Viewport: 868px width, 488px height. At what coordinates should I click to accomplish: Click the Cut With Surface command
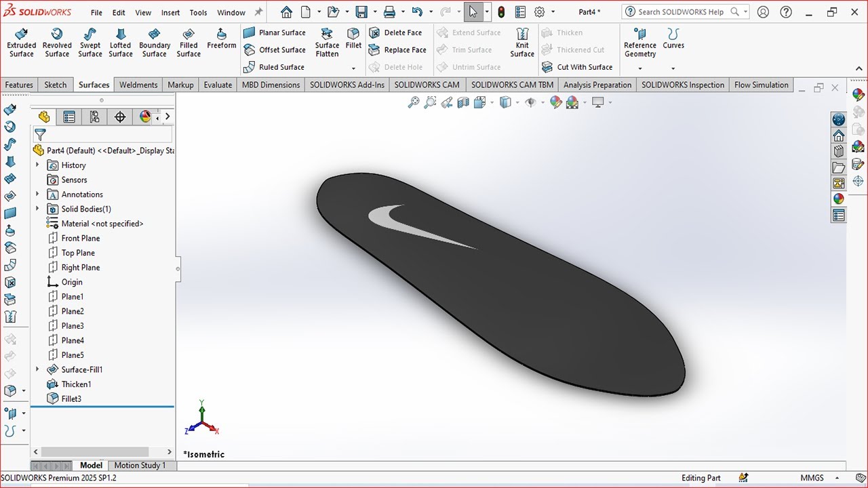577,67
